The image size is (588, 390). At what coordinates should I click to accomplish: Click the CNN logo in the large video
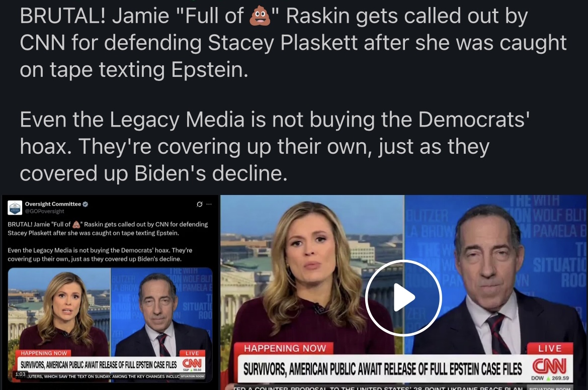pos(550,366)
